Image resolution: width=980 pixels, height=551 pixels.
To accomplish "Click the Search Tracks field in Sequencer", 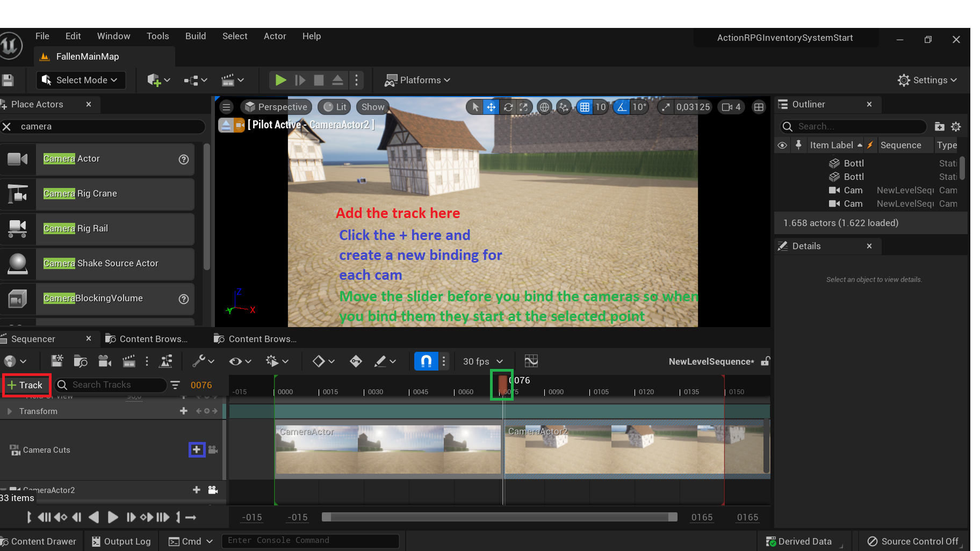I will click(111, 385).
